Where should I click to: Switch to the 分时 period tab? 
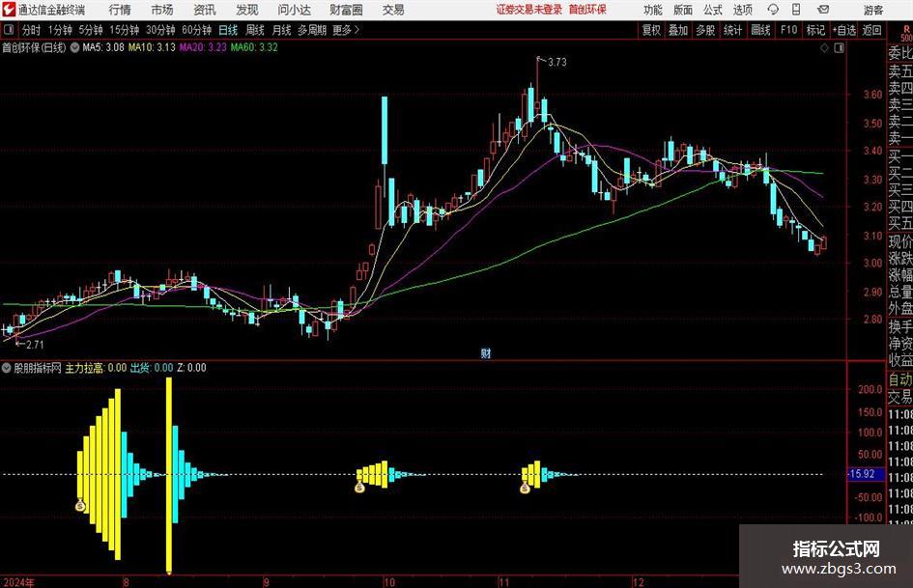coord(31,30)
